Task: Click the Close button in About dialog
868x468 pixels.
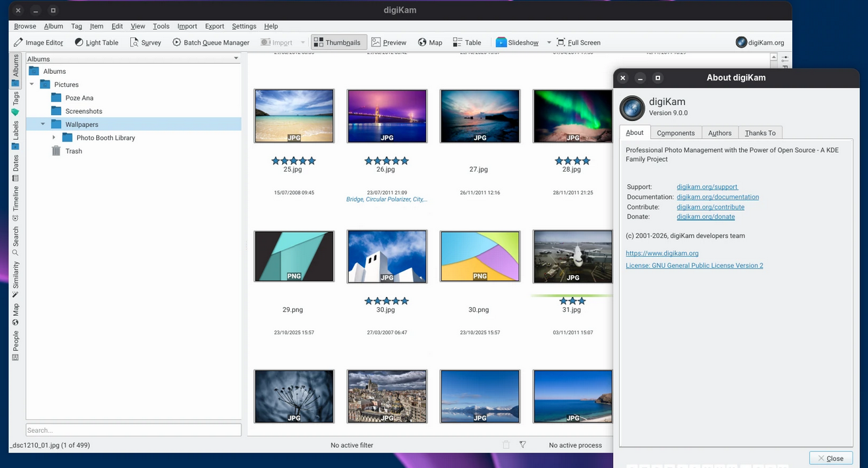Action: pyautogui.click(x=830, y=457)
